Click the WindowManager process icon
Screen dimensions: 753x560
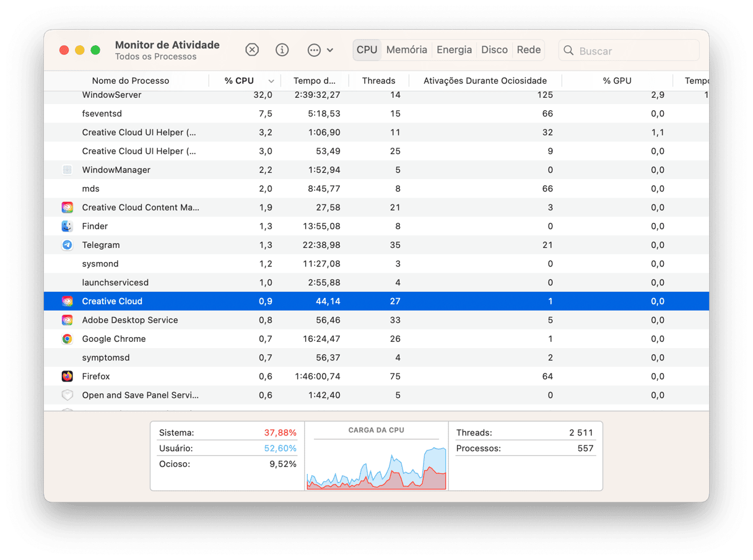pos(67,170)
